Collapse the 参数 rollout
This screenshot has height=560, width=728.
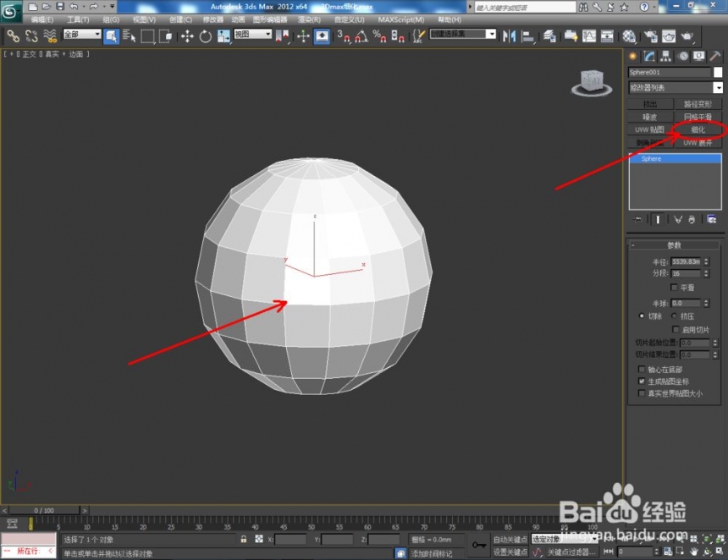(x=674, y=245)
